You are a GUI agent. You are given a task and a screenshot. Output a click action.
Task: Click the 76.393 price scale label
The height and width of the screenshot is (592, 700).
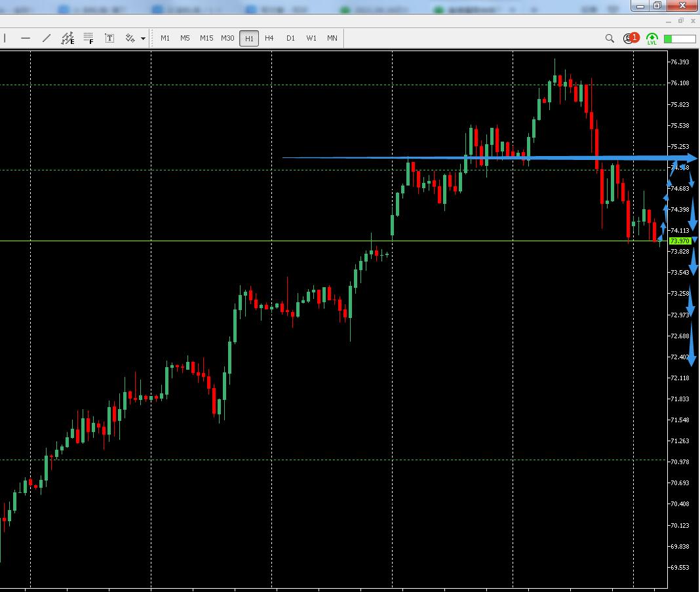[x=680, y=62]
